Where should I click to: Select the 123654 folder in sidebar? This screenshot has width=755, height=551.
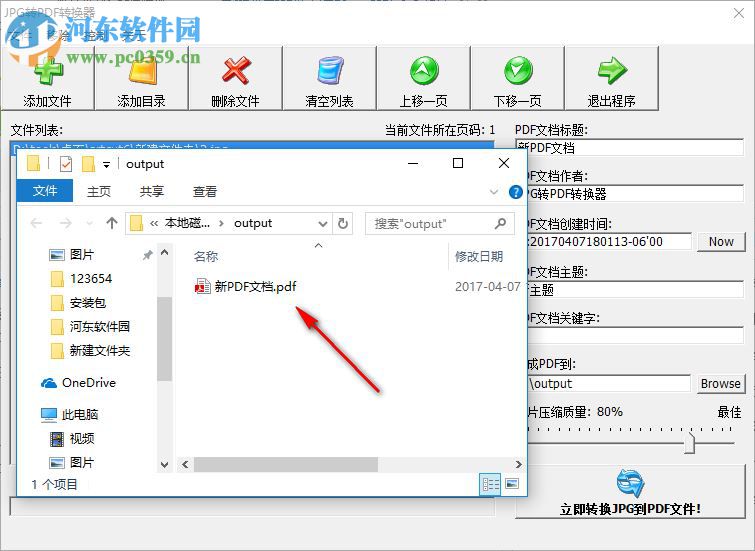point(81,278)
